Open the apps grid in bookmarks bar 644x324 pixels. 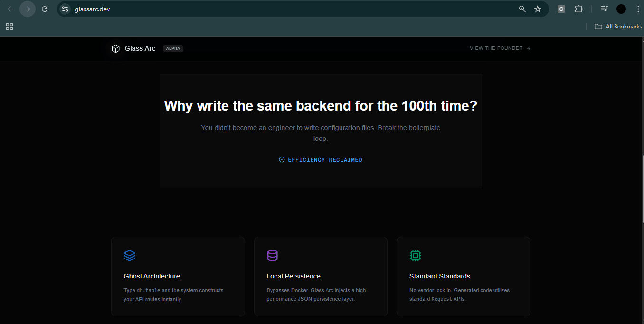(9, 27)
